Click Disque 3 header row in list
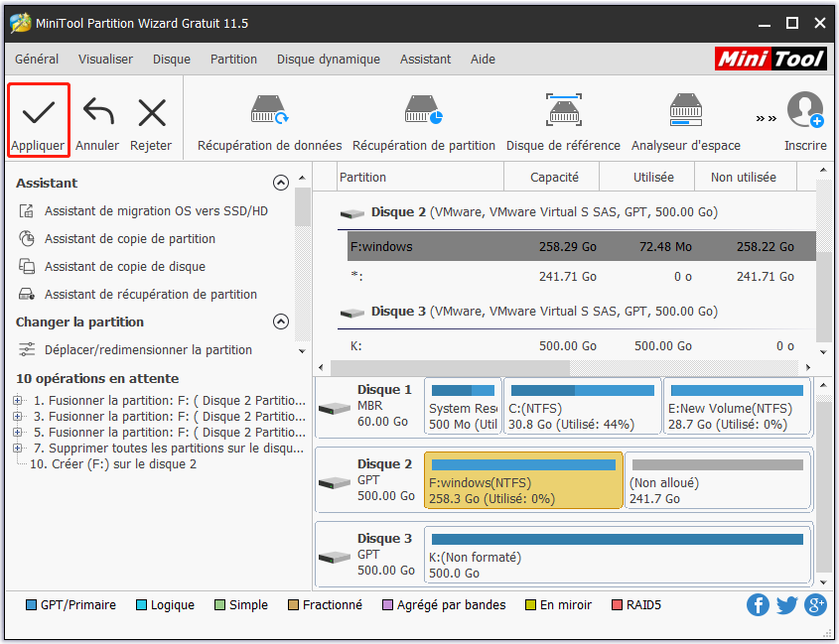The width and height of the screenshot is (839, 644). [577, 312]
